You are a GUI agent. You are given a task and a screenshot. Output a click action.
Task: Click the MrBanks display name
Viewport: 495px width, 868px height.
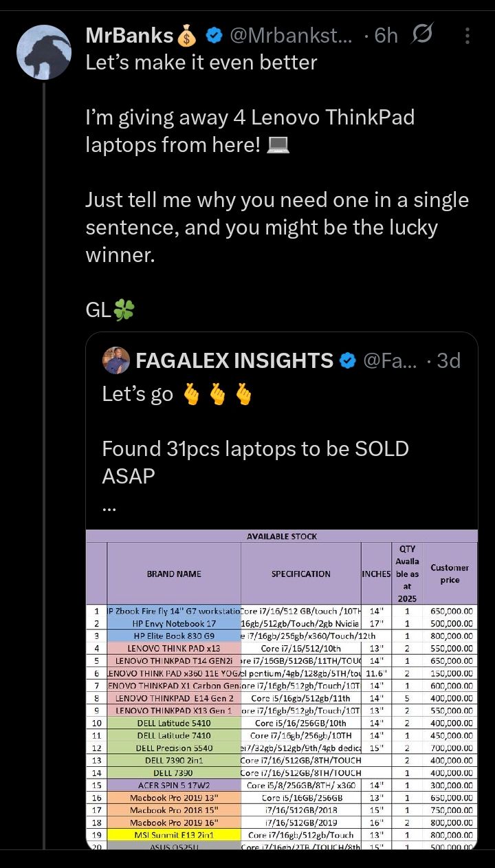(129, 35)
